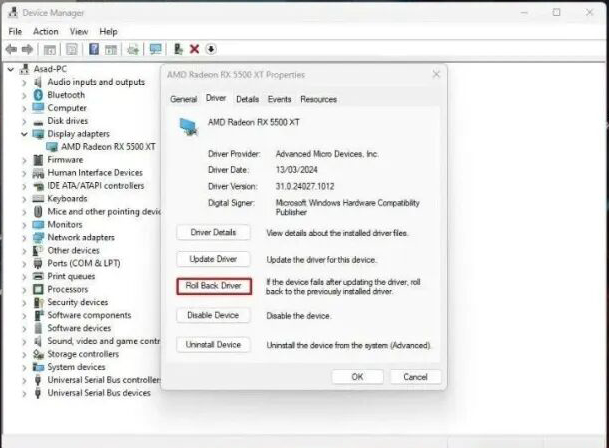Select the Security devices category icon
This screenshot has height=448, width=609.
click(x=38, y=302)
